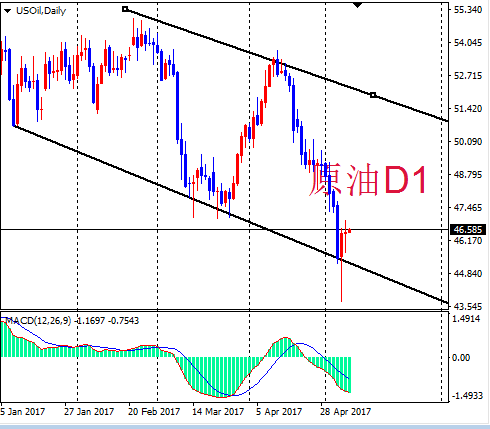490x429 pixels.
Task: Click the chart shift black triangle marker
Action: pyautogui.click(x=357, y=5)
